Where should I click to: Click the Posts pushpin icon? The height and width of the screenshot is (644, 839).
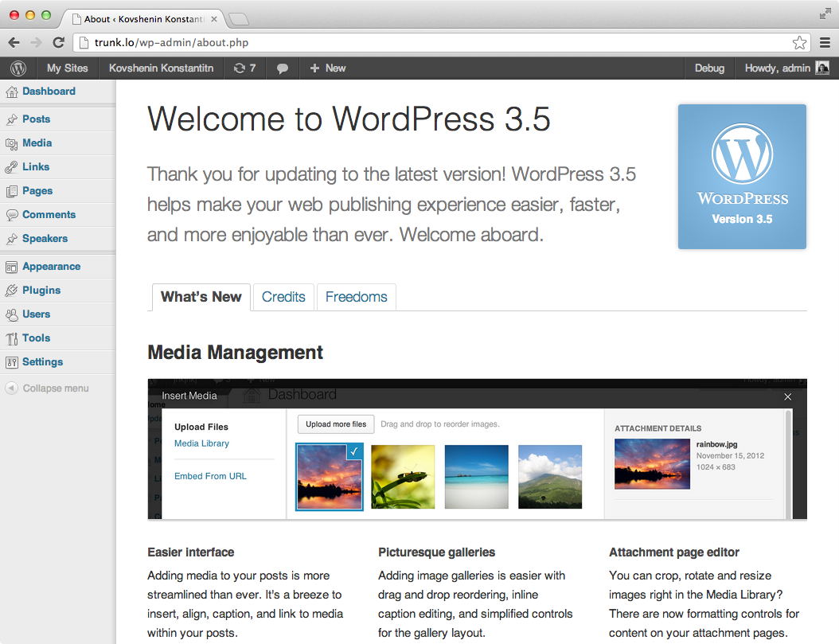click(12, 120)
